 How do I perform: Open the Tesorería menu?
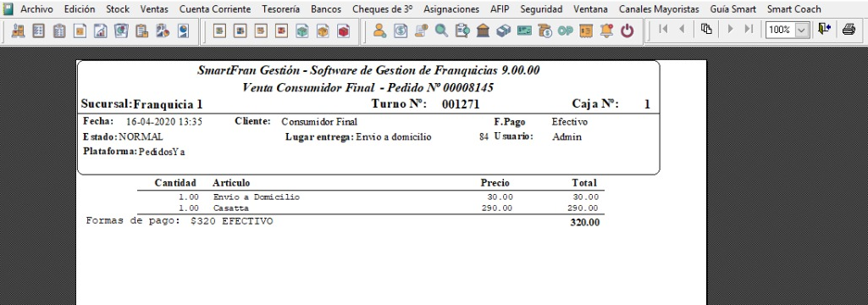280,8
